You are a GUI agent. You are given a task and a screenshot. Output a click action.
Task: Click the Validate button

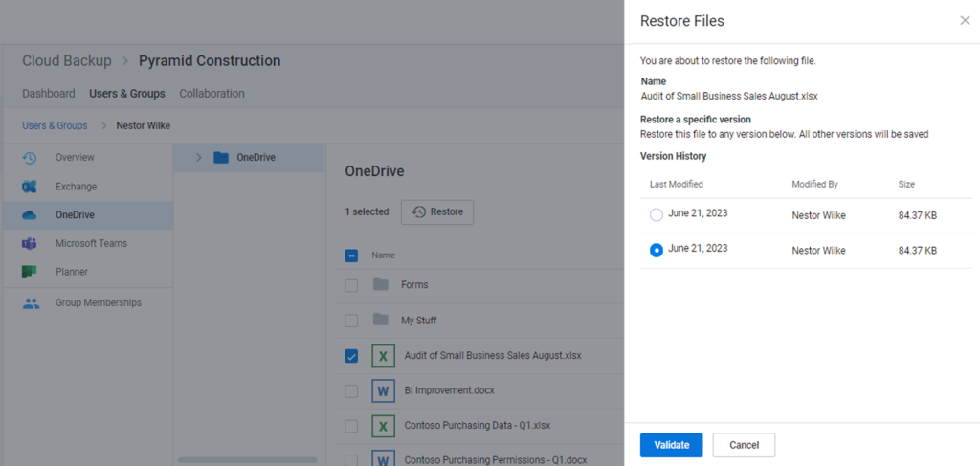(x=671, y=445)
